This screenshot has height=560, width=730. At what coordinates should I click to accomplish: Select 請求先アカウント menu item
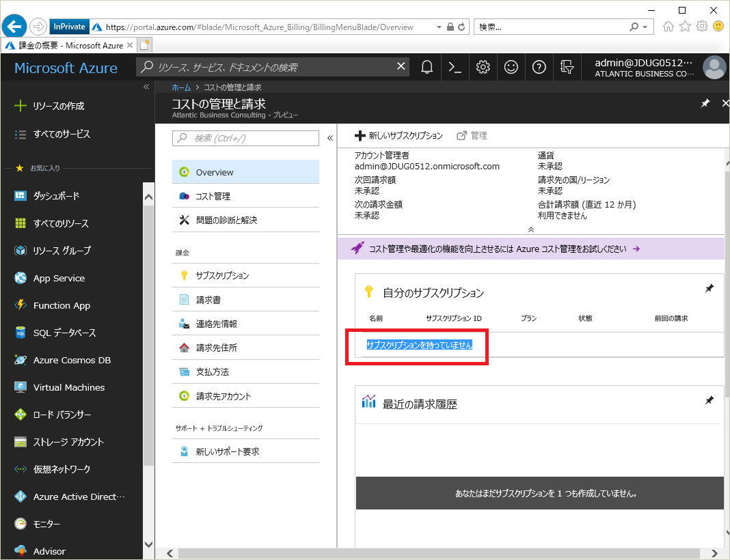tap(245, 396)
